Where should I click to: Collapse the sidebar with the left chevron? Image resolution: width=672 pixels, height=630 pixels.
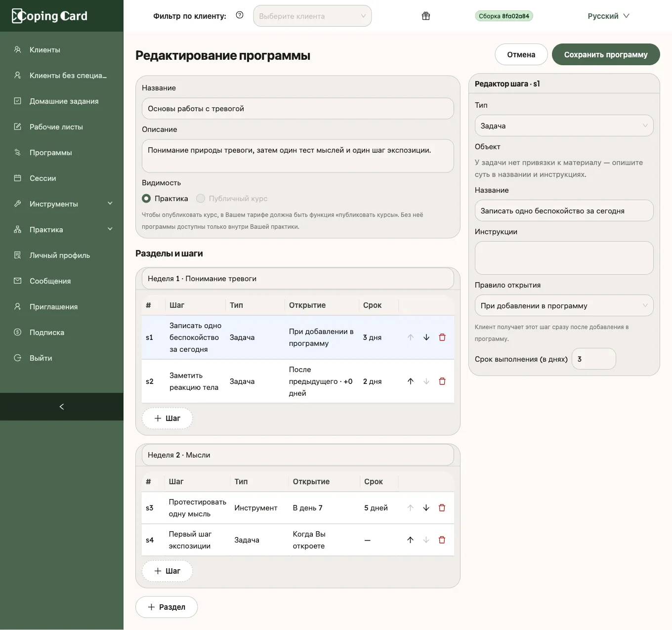62,407
